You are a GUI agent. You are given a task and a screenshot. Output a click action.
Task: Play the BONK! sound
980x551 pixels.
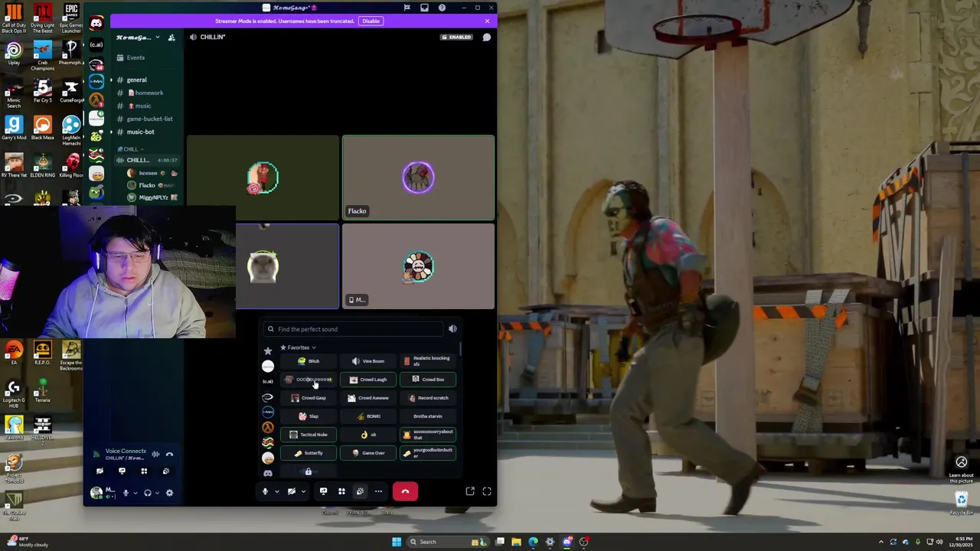368,416
